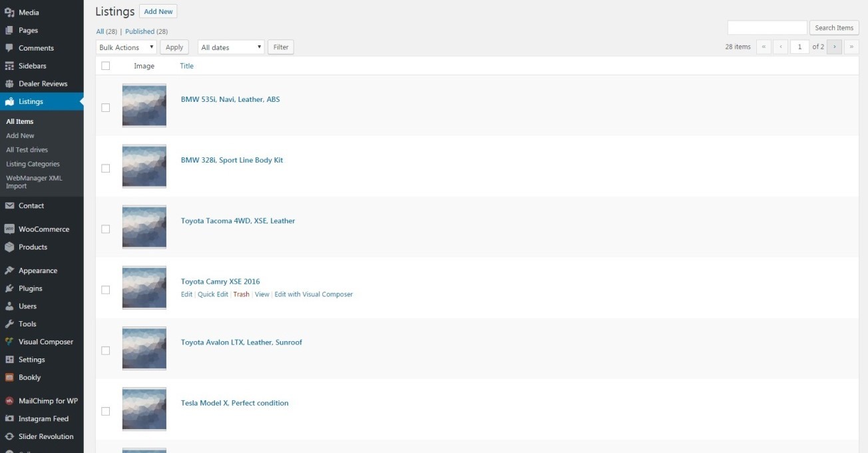
Task: Open All Items submenu entry
Action: pyautogui.click(x=20, y=121)
